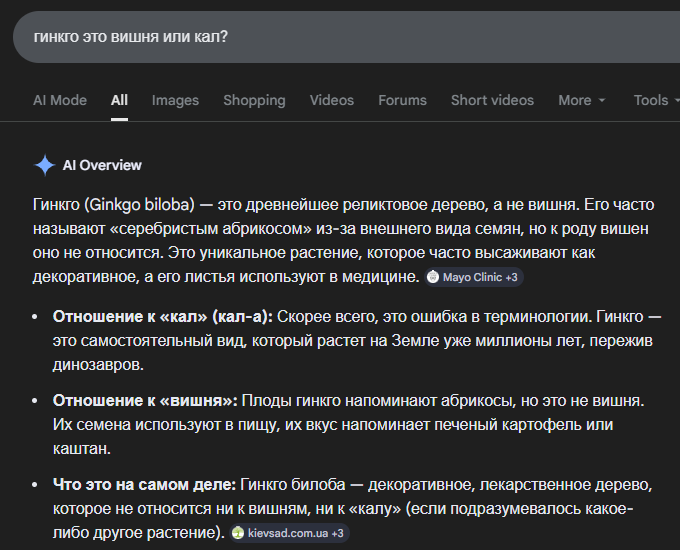Go to the Shopping tab
The width and height of the screenshot is (680, 550).
[254, 100]
